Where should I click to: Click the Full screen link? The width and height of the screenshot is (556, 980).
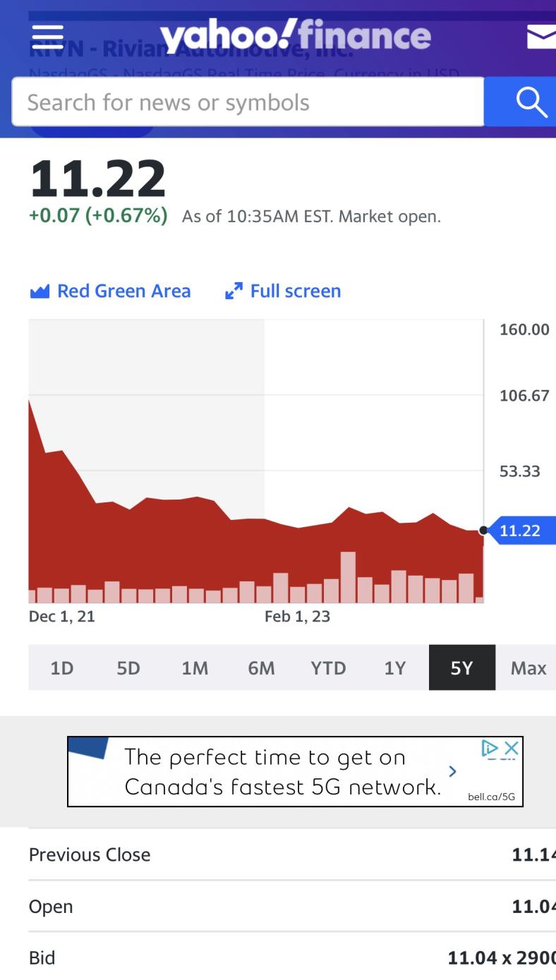pos(295,291)
